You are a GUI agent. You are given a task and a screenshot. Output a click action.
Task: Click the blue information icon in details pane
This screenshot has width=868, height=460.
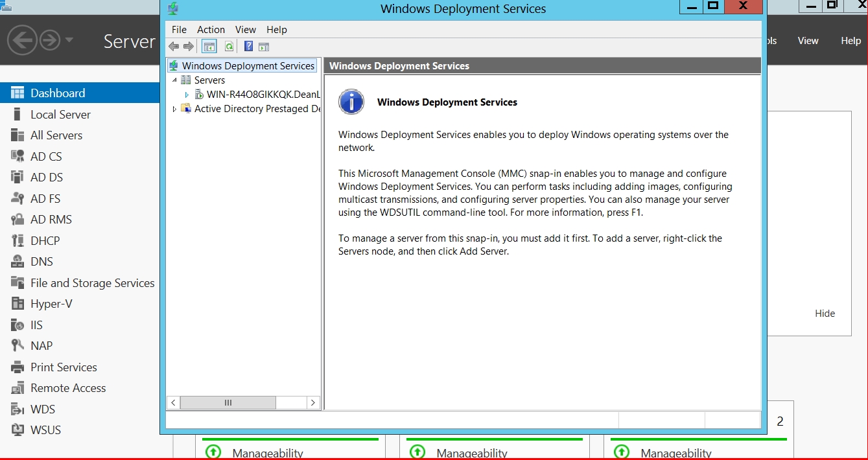point(351,102)
